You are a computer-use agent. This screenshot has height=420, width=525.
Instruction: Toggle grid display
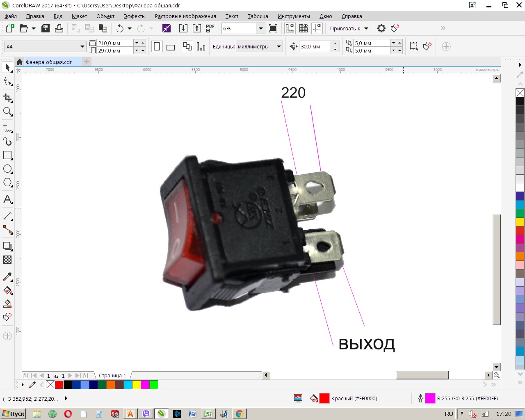point(304,28)
